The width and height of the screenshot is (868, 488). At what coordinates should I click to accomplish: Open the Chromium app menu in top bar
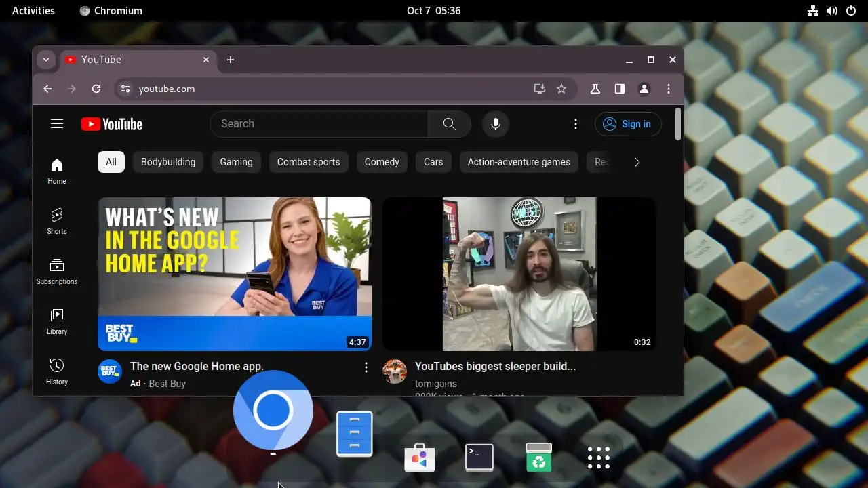tap(111, 11)
